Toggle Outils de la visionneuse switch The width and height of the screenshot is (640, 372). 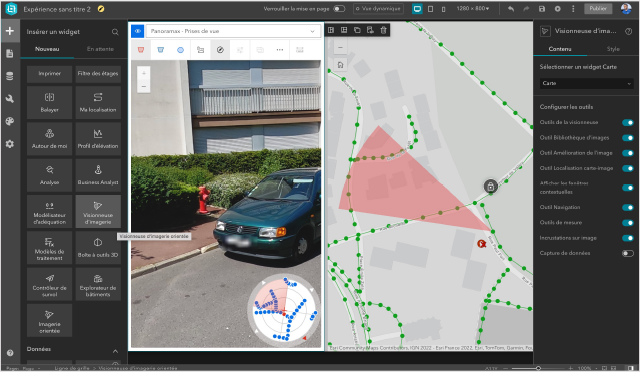(x=628, y=123)
